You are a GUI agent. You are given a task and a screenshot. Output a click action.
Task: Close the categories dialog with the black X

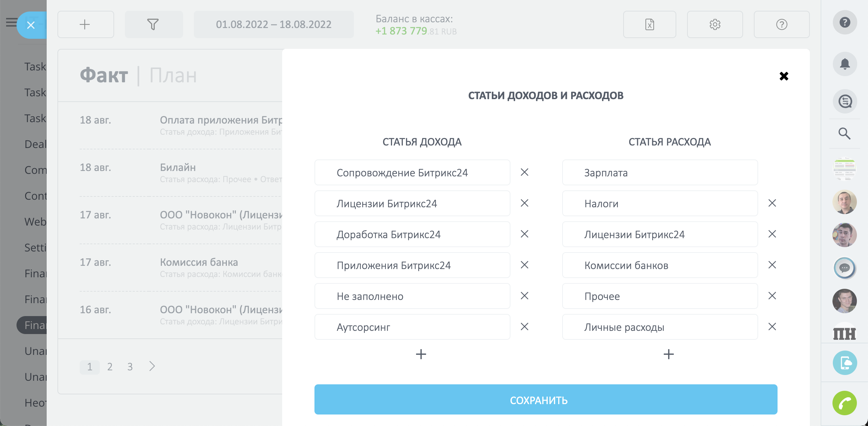[784, 76]
